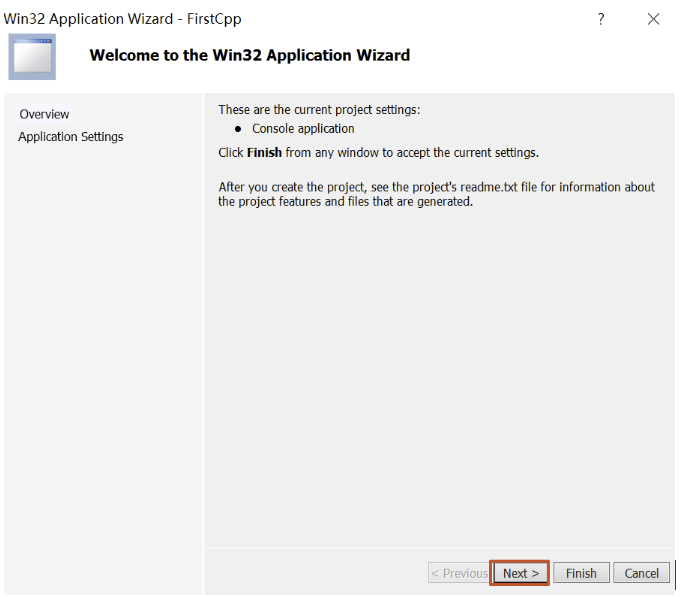This screenshot has width=681, height=597.
Task: Open help with the question mark button
Action: tap(601, 19)
